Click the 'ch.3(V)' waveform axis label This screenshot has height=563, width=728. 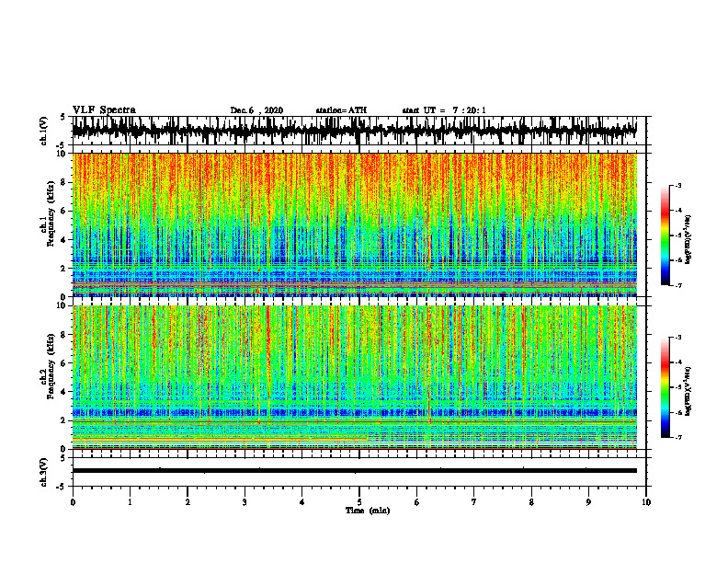pyautogui.click(x=44, y=472)
